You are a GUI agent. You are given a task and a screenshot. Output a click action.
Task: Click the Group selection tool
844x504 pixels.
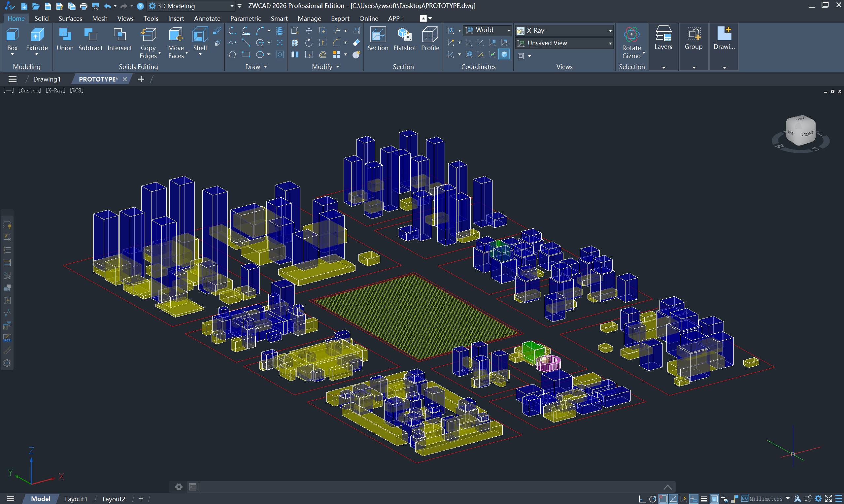(x=693, y=38)
